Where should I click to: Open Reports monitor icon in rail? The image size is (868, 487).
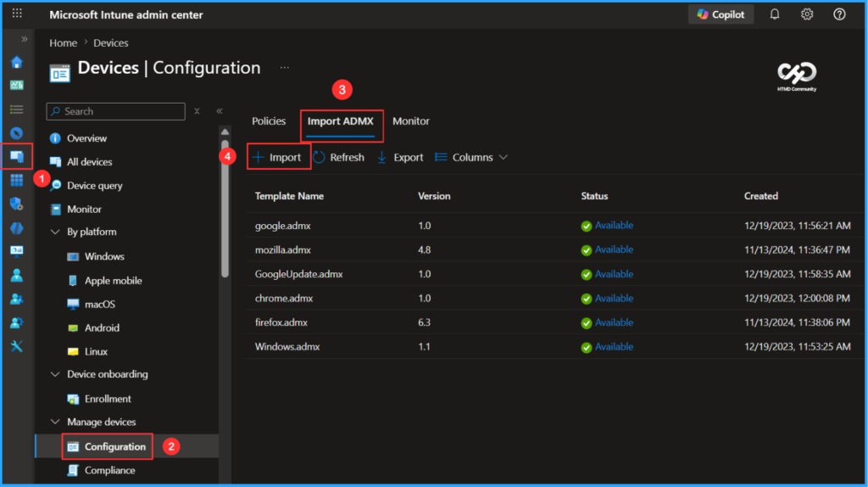click(x=17, y=251)
